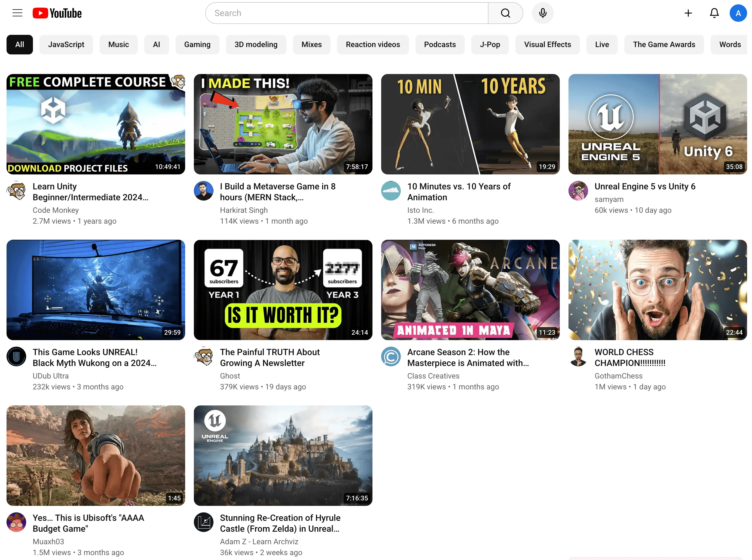Play the 'Is It Worth It?' thumbnail
752x560 pixels.
click(x=283, y=290)
